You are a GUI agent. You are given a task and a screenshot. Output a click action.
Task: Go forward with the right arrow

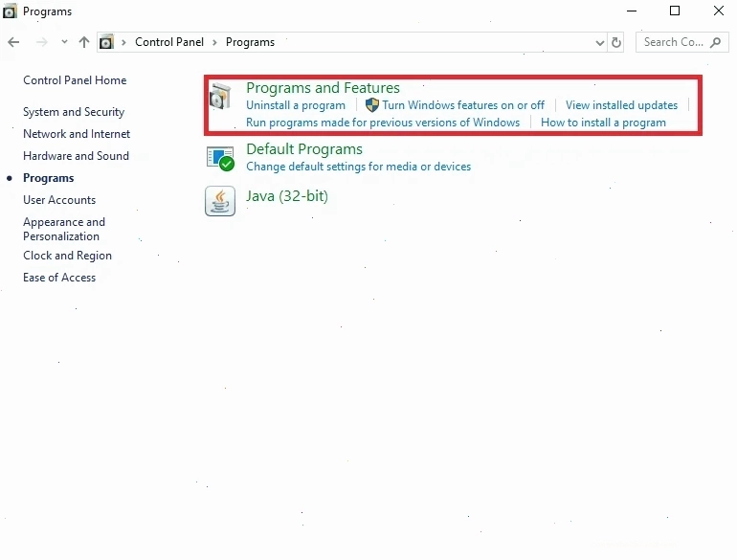(42, 42)
